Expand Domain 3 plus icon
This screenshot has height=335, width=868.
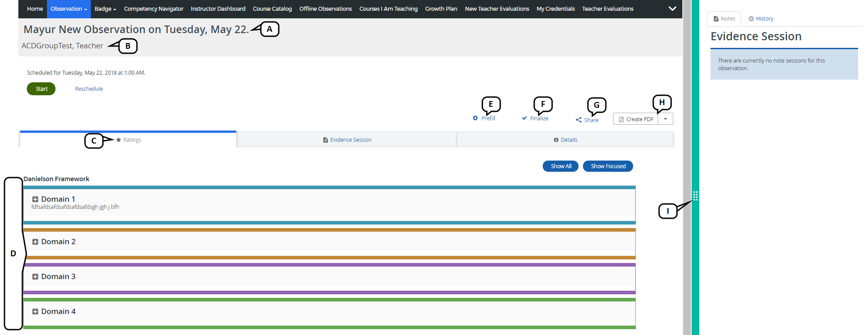coord(35,276)
